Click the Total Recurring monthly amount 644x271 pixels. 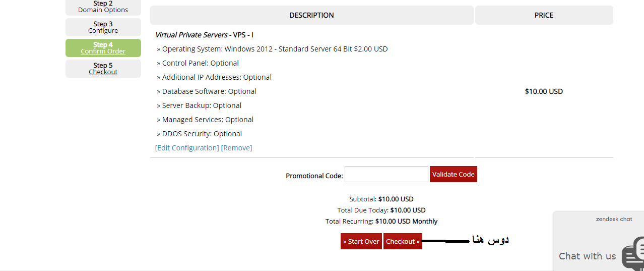(406, 221)
